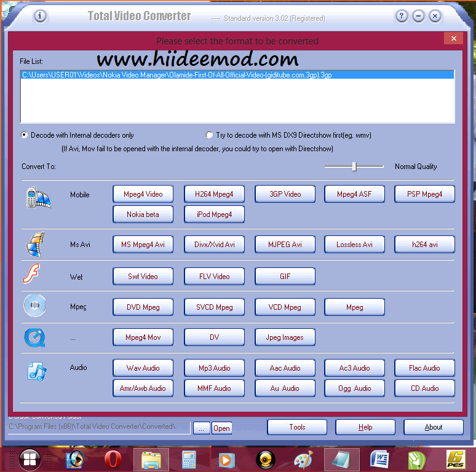
Task: Pick MJPEG Avi format
Action: click(285, 245)
